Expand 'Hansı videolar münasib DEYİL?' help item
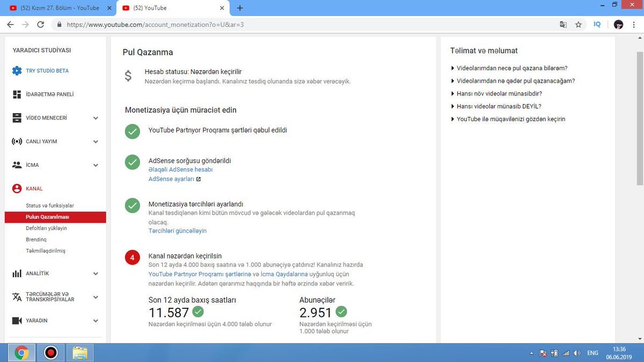 coord(496,106)
